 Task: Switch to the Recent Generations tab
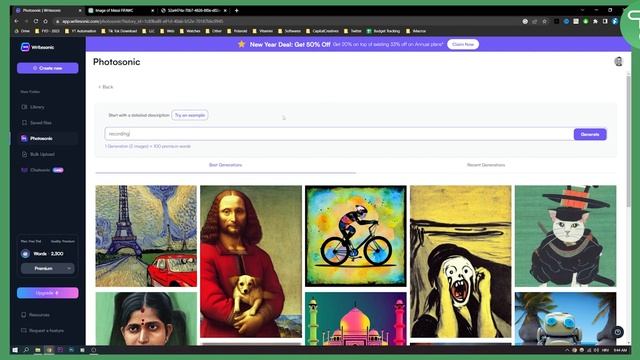tap(486, 165)
